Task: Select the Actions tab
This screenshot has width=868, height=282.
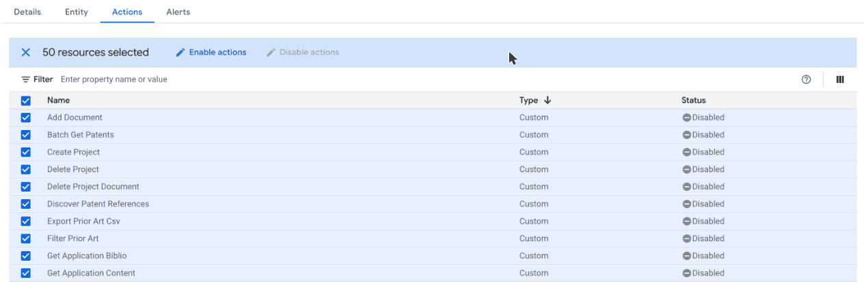Action: [127, 12]
